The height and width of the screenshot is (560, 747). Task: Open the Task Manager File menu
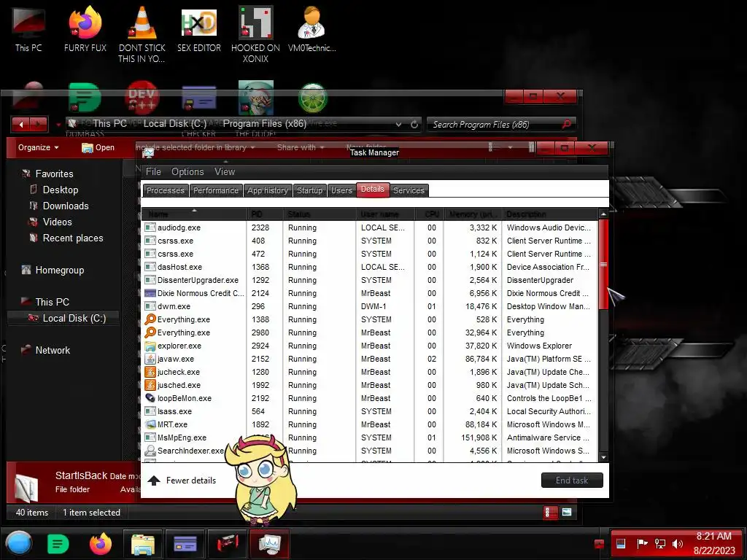tap(153, 172)
